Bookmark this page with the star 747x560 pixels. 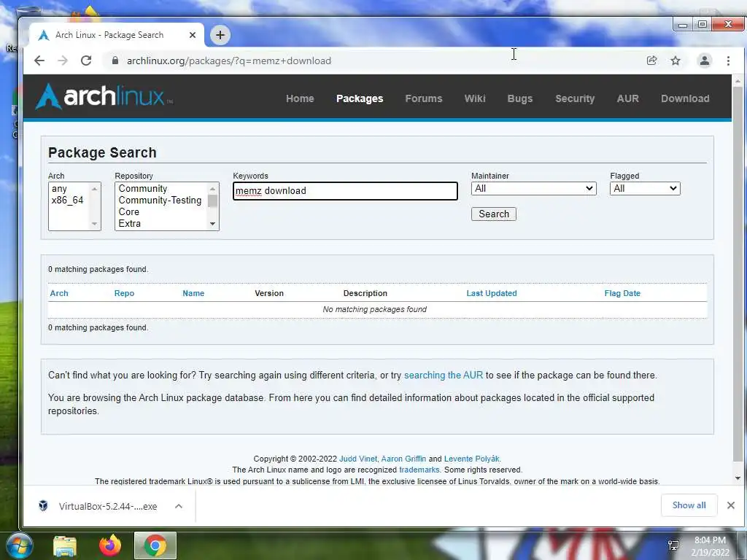click(676, 61)
